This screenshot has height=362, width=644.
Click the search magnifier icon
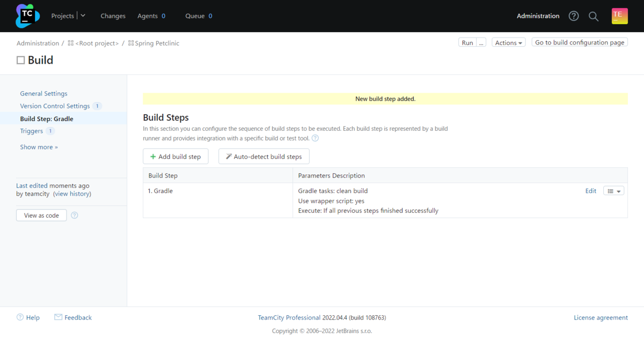click(594, 16)
